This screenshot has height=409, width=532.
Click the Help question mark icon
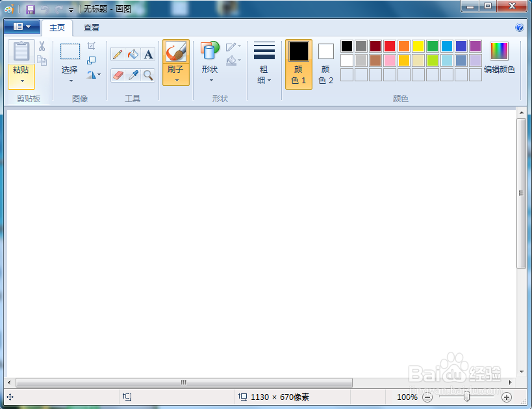point(519,27)
